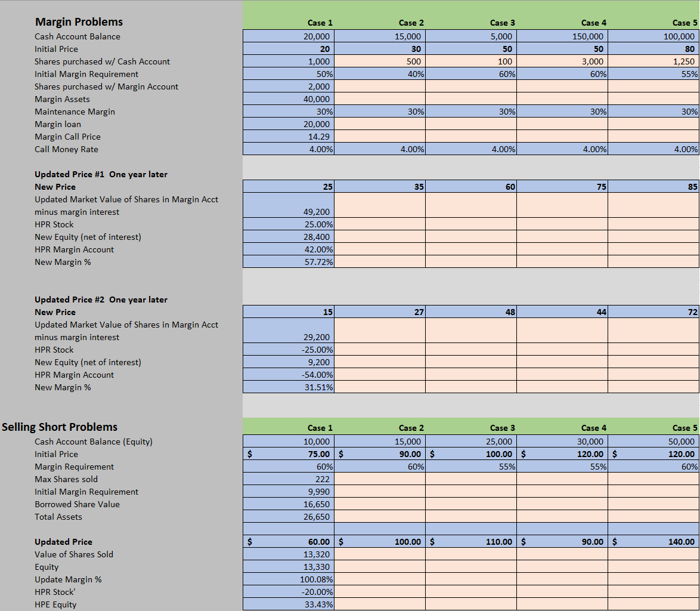Select short-sale cash balance 10,000
Viewport: 700px width, 611px height.
(289, 442)
